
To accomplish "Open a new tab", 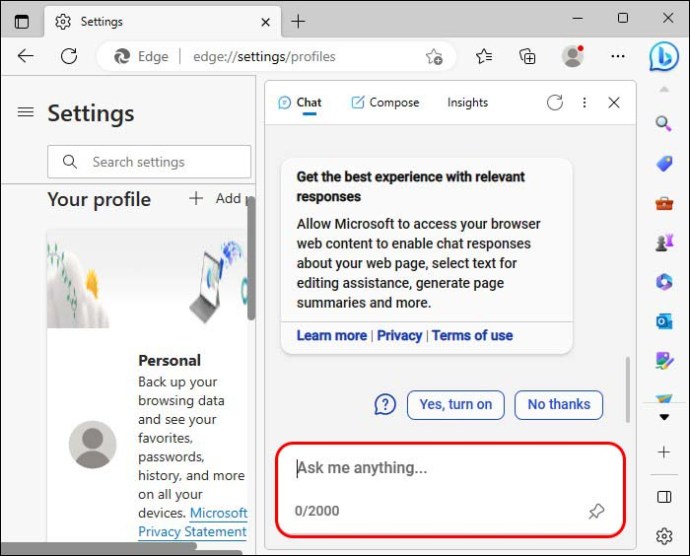I will coord(298,21).
